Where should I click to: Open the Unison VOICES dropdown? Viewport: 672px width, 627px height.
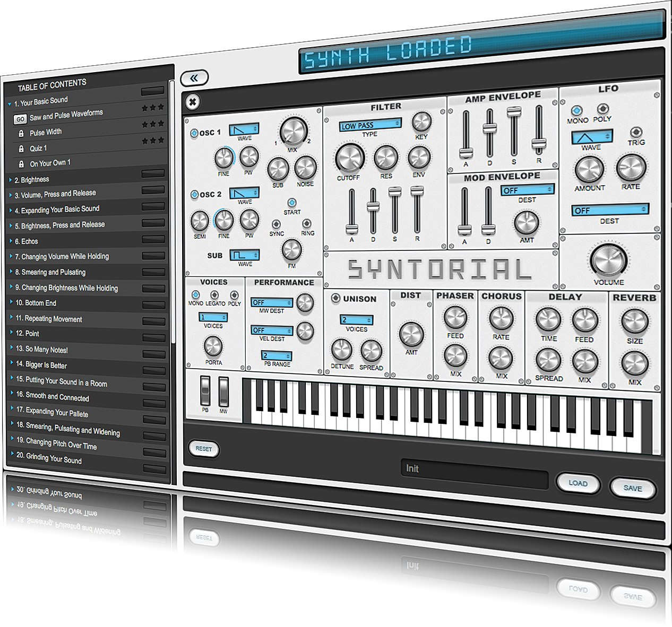(356, 320)
